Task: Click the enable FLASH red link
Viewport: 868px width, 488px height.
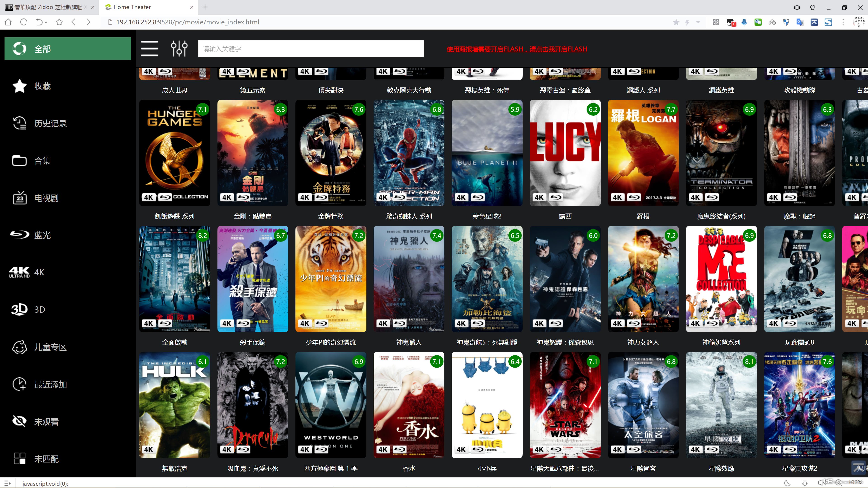Action: 517,49
